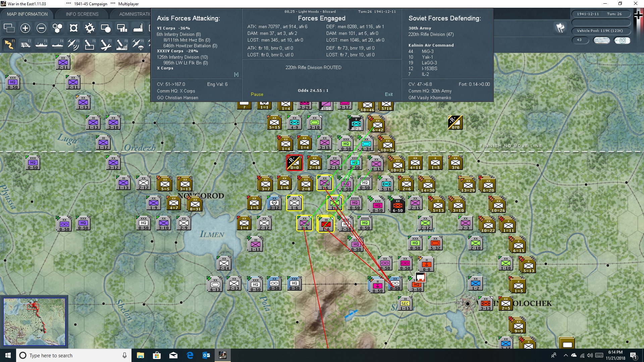This screenshot has height=362, width=644.
Task: Select F6 bomb unit mode
Action: [90, 44]
